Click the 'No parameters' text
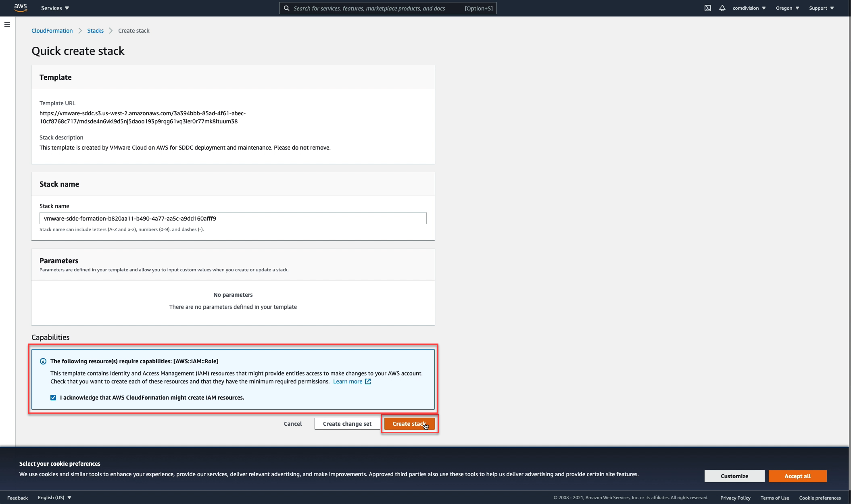The height and width of the screenshot is (504, 851). tap(233, 295)
